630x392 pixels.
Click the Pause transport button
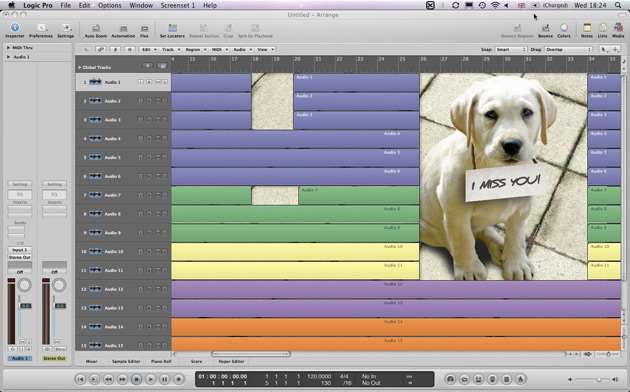coord(165,379)
